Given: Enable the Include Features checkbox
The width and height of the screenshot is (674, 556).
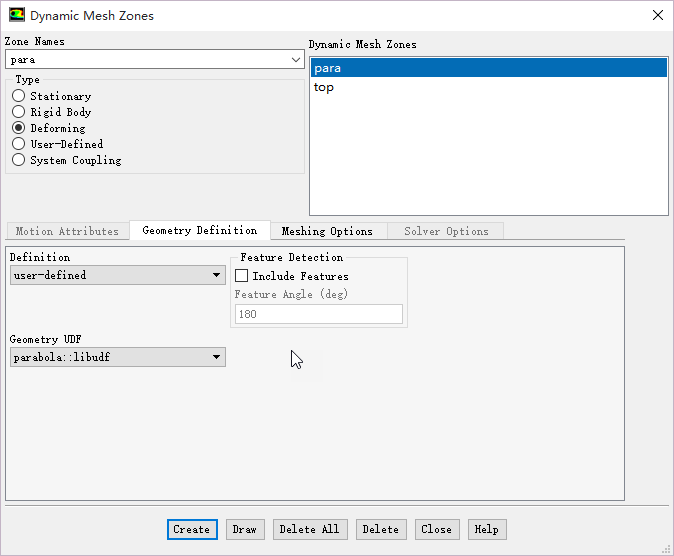Looking at the screenshot, I should pyautogui.click(x=241, y=276).
